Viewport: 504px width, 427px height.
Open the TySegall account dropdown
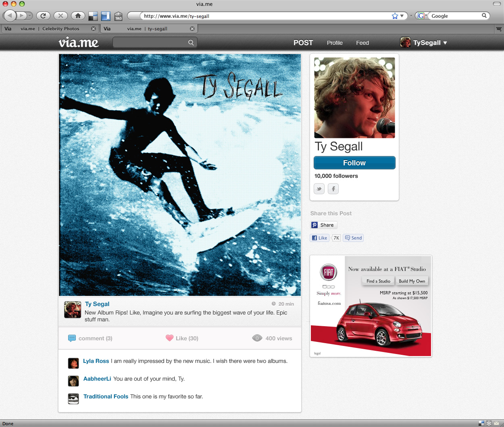(x=445, y=43)
